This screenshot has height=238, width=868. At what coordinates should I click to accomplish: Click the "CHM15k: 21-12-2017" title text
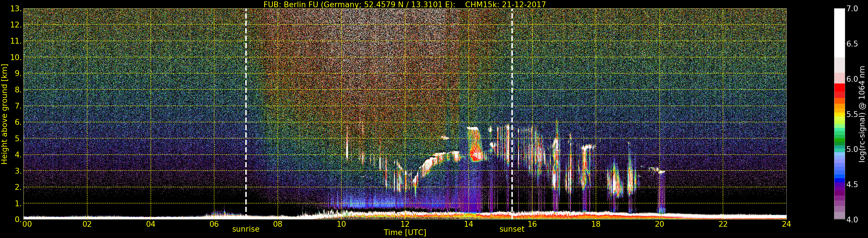(x=505, y=4)
